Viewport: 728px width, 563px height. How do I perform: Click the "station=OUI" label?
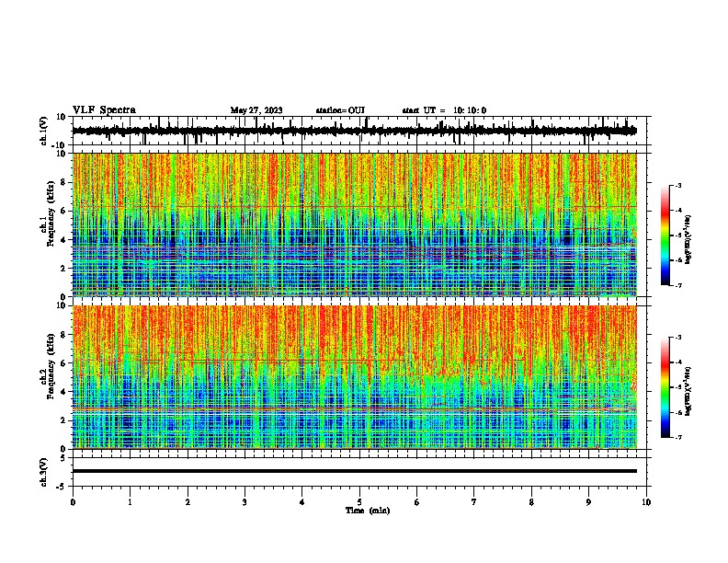click(x=340, y=110)
